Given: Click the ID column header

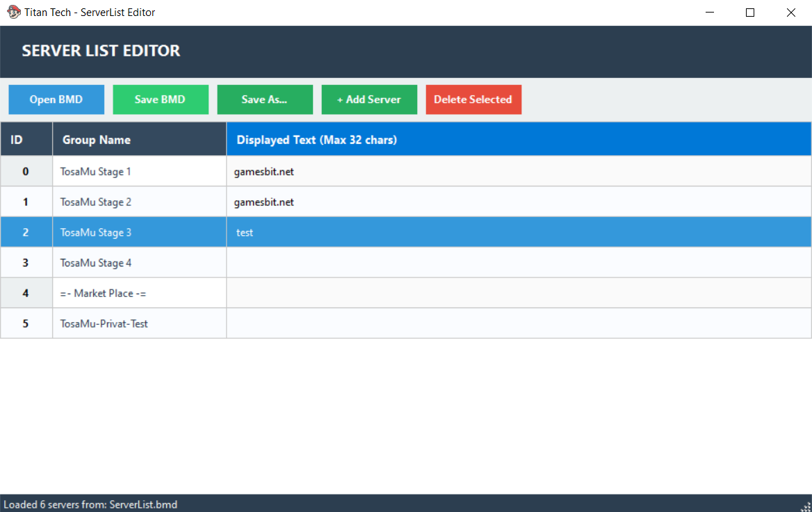Looking at the screenshot, I should (x=26, y=140).
